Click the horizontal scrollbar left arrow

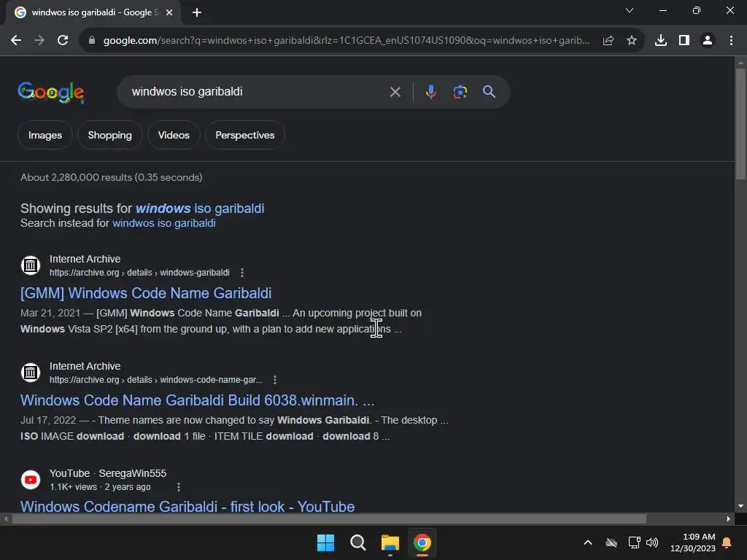tap(6, 519)
